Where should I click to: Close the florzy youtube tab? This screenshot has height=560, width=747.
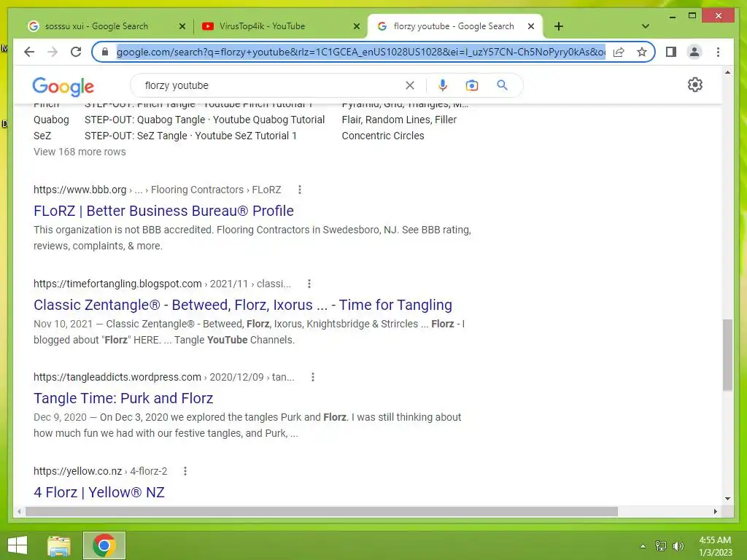coord(531,26)
